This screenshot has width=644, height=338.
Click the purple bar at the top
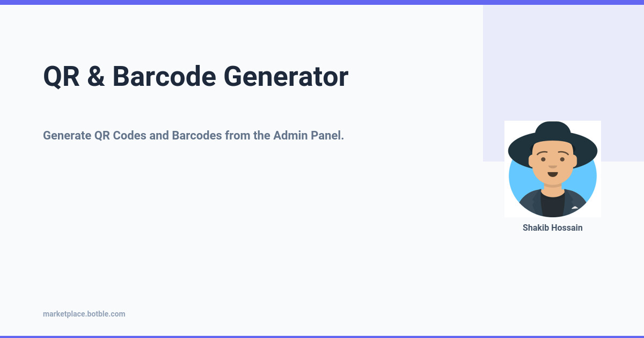[x=322, y=2]
